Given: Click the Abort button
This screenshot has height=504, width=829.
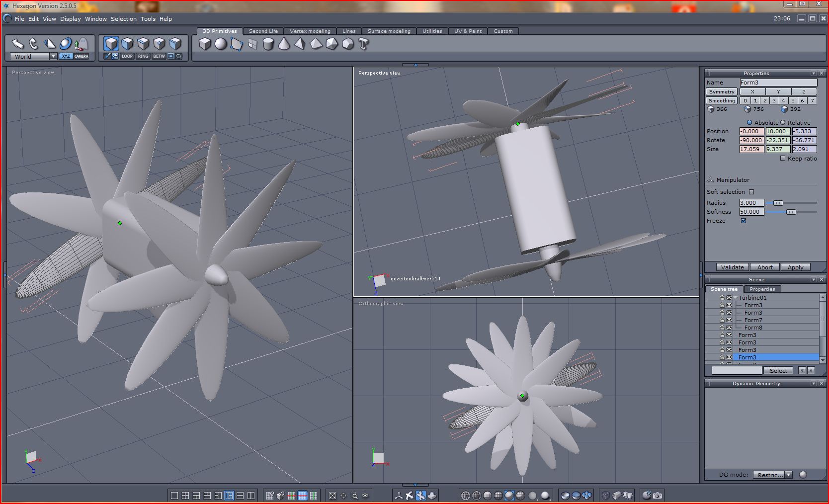Looking at the screenshot, I should click(765, 267).
